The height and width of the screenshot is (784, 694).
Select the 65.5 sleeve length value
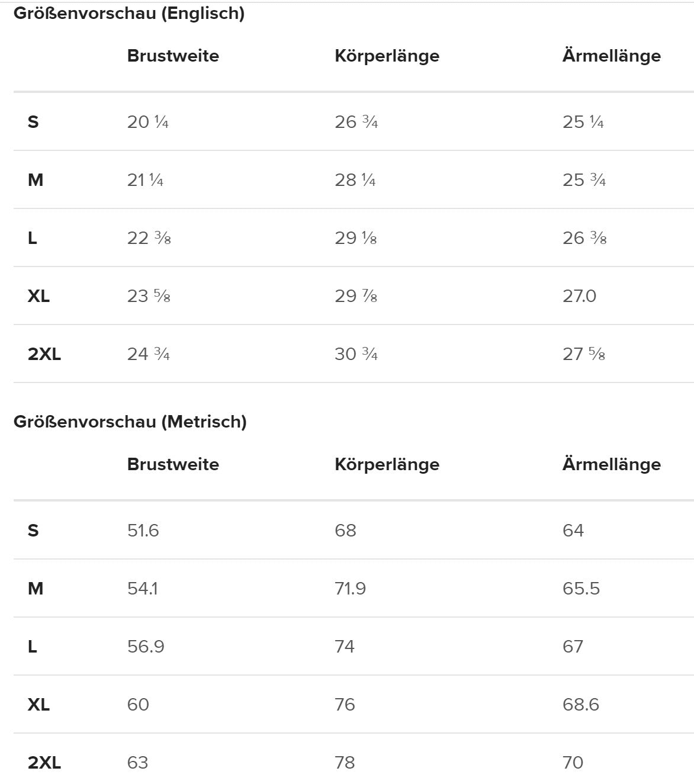click(581, 589)
